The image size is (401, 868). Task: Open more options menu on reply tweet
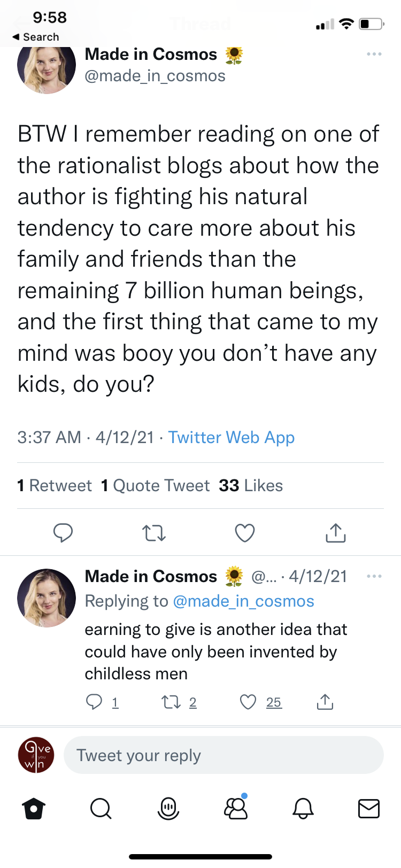point(374,576)
